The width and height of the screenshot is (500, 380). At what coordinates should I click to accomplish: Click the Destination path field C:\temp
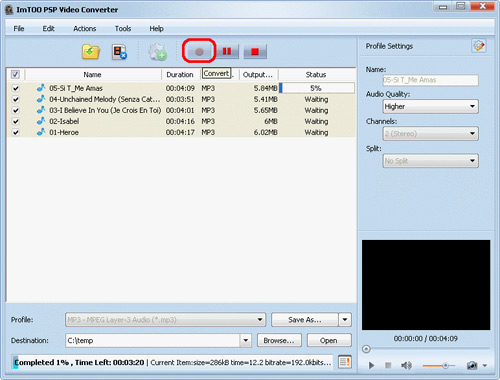153,340
